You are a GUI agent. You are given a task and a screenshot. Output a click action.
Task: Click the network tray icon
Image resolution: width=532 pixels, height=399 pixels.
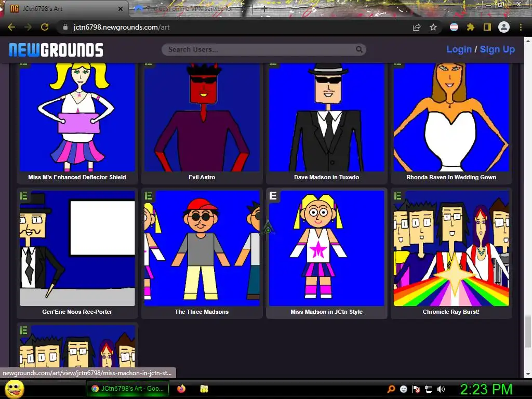pyautogui.click(x=429, y=389)
